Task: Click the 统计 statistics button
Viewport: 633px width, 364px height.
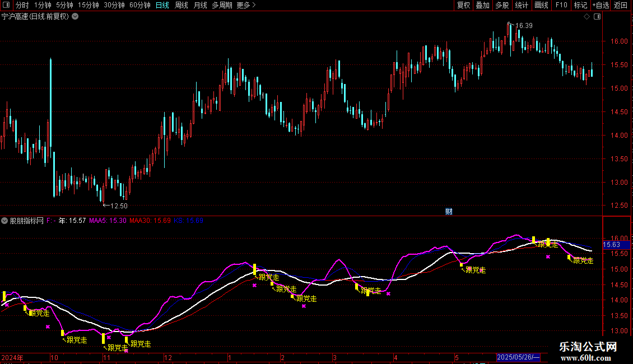Action: pos(522,5)
